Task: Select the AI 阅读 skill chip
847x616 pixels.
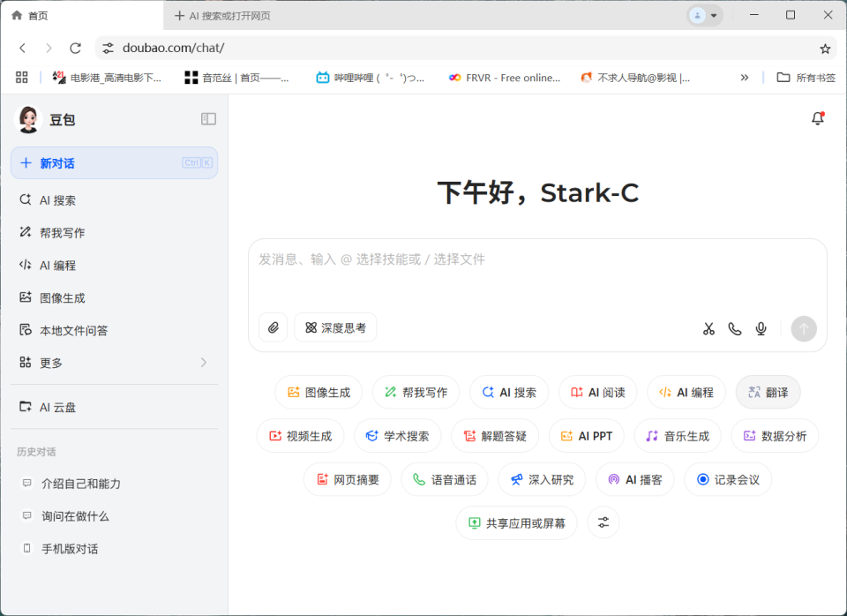Action: 598,393
